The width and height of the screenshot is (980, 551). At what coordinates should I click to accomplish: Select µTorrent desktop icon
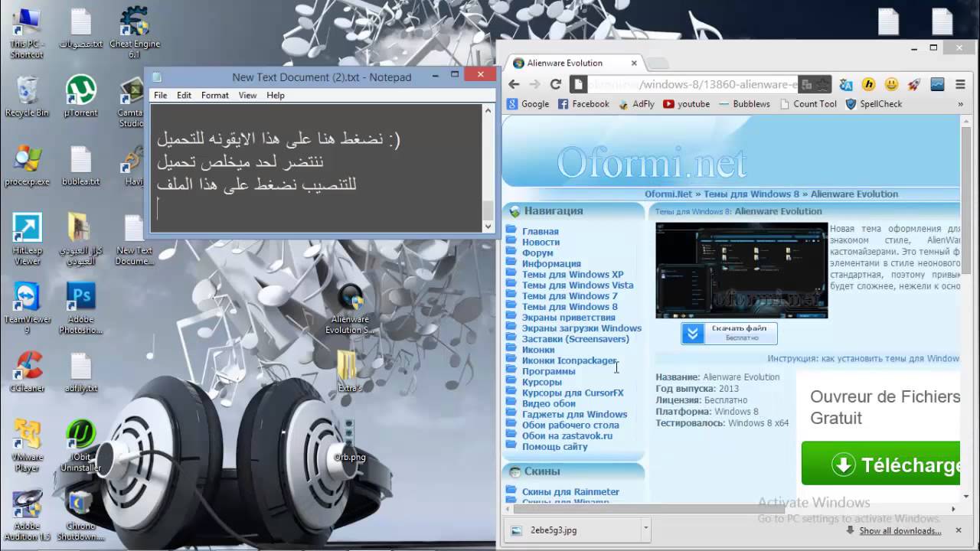[x=80, y=96]
